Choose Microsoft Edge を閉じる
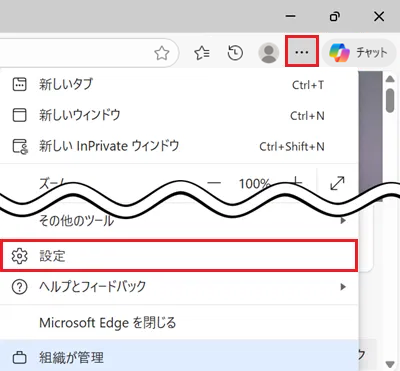This screenshot has height=371, width=400. 179,323
